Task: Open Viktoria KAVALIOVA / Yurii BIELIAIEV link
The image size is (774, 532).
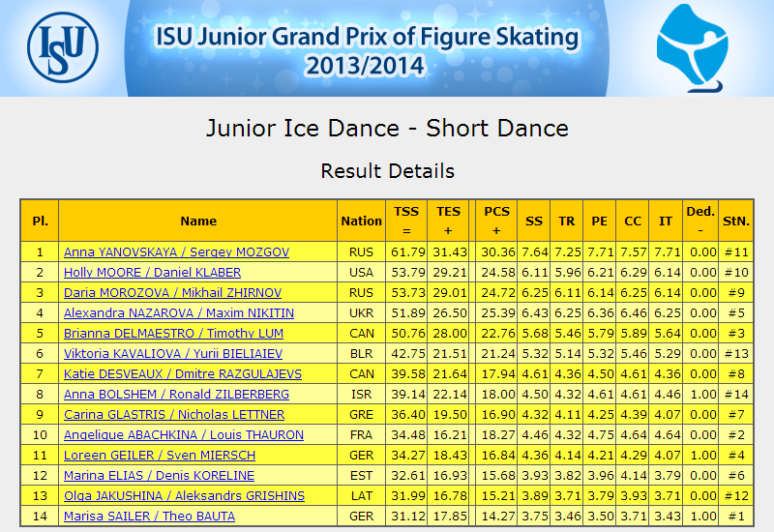Action: [x=173, y=353]
